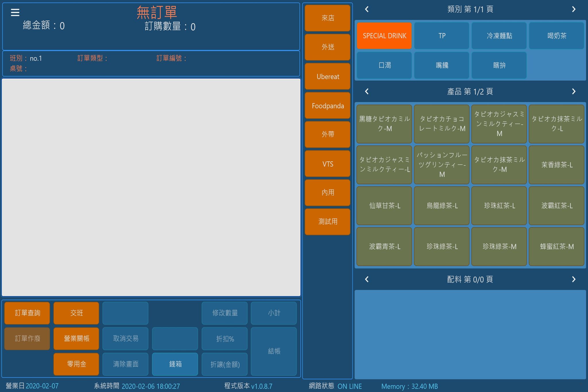Apply a 折扣% percentage discount
Screen dimensions: 588x392
(x=225, y=339)
